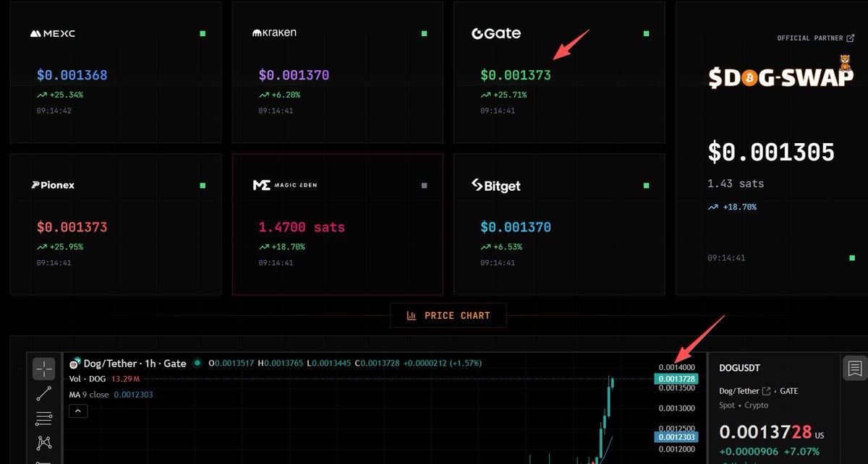This screenshot has height=464, width=868.
Task: Open the watchlist details panel icon
Action: pyautogui.click(x=854, y=369)
